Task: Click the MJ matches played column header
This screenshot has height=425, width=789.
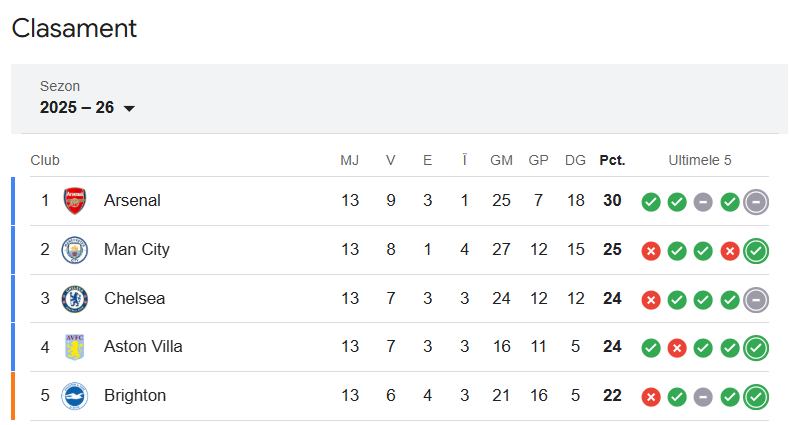Action: point(349,160)
